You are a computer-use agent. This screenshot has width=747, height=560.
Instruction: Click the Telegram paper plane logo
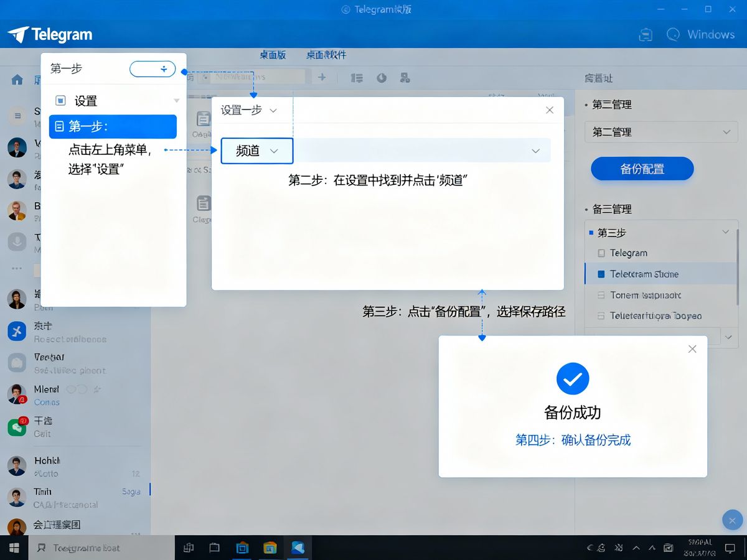19,35
